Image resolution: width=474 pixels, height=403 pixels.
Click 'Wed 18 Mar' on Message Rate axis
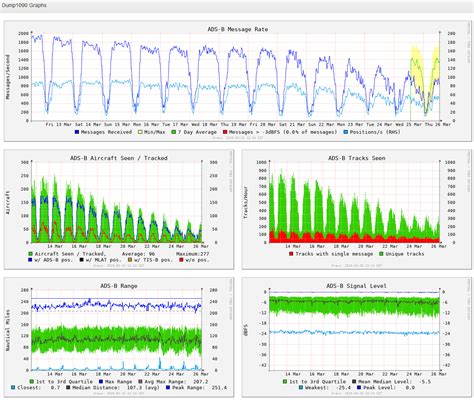[x=205, y=124]
